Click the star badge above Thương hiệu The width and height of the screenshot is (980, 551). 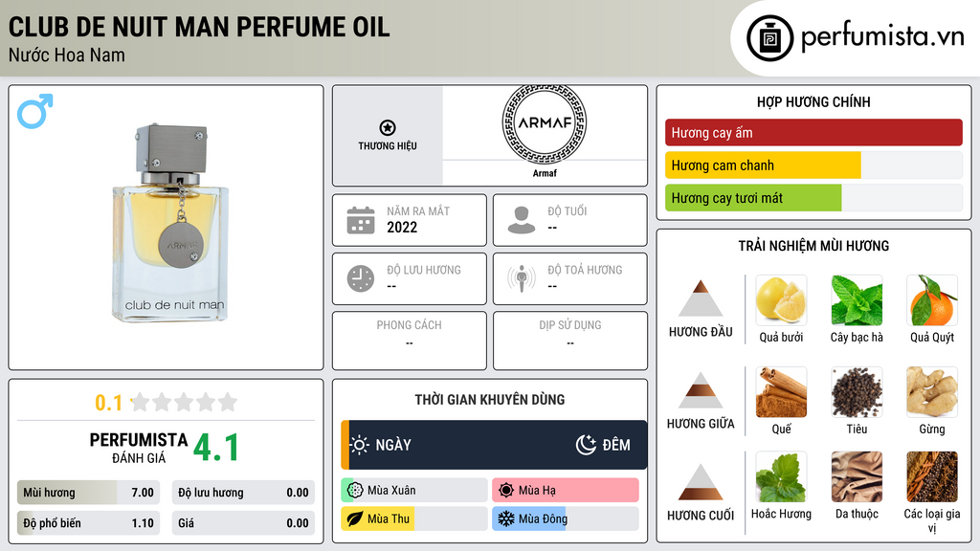(x=387, y=127)
